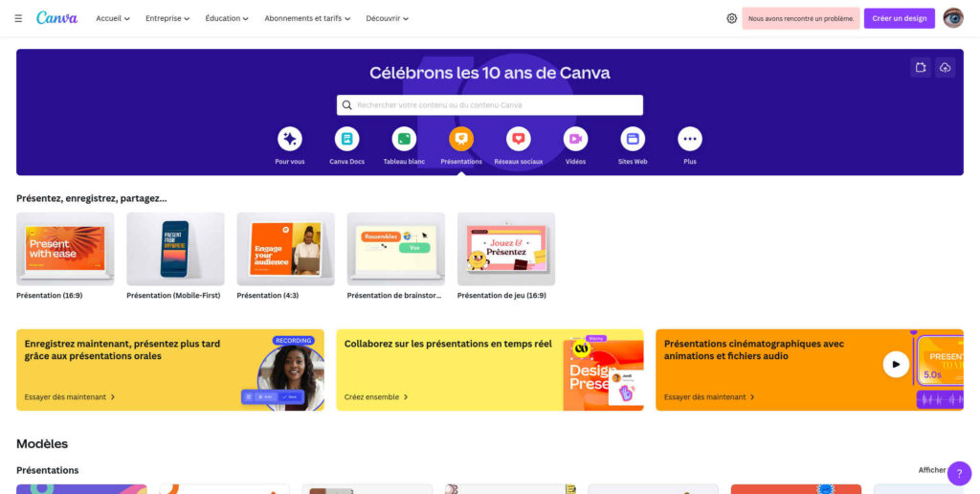Select the Pour vous sparkle icon
980x494 pixels.
tap(289, 139)
